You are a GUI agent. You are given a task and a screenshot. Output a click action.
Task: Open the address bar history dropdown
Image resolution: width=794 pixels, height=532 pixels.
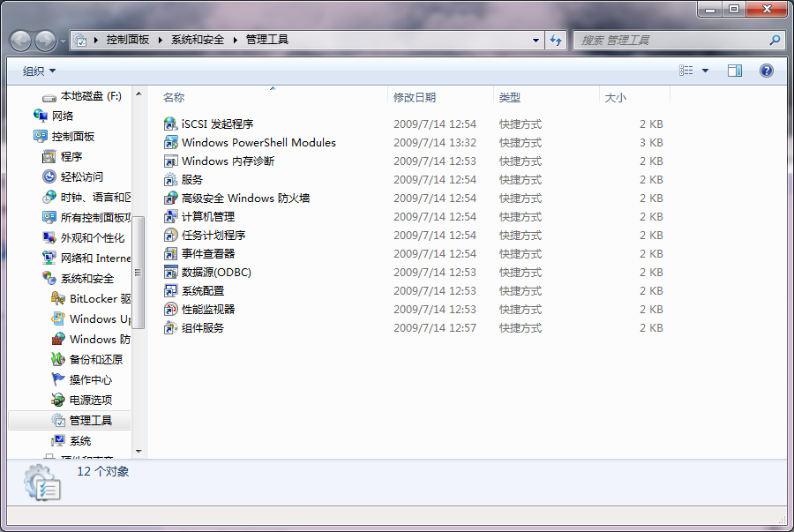[x=536, y=39]
